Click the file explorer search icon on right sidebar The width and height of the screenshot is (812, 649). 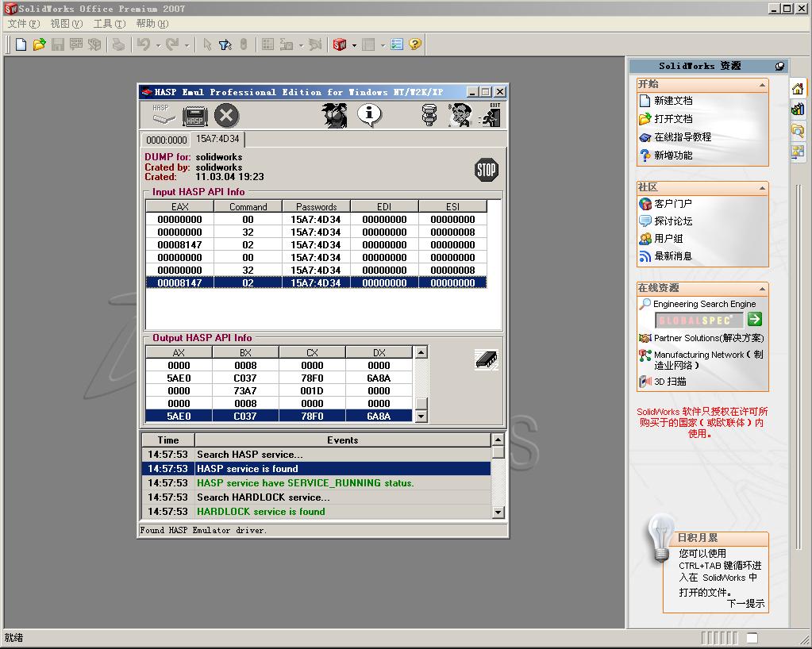(798, 130)
